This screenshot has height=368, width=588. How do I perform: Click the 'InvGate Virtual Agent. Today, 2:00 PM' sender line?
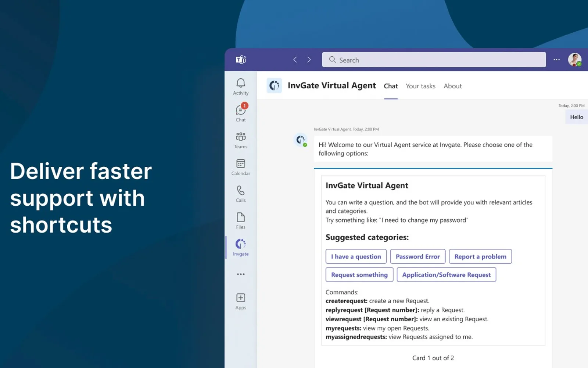[346, 129]
